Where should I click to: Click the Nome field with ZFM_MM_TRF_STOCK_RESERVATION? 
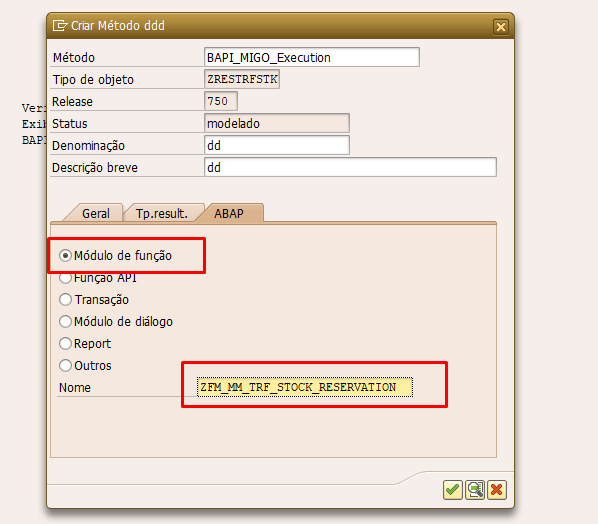pos(305,387)
